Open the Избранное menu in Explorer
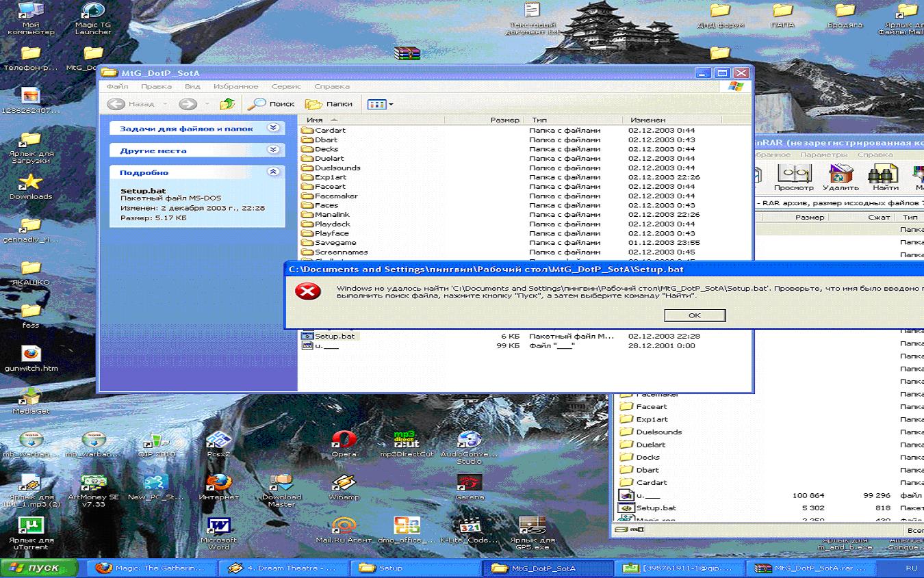Image resolution: width=924 pixels, height=578 pixels. tap(235, 86)
